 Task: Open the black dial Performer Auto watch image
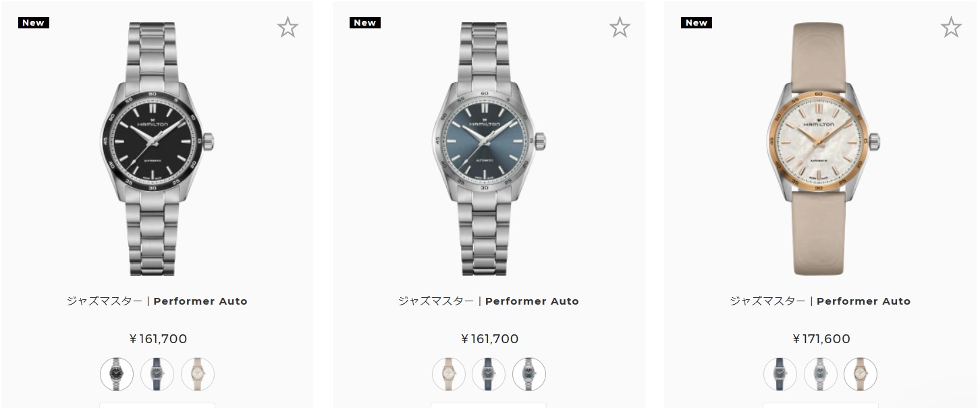(157, 149)
